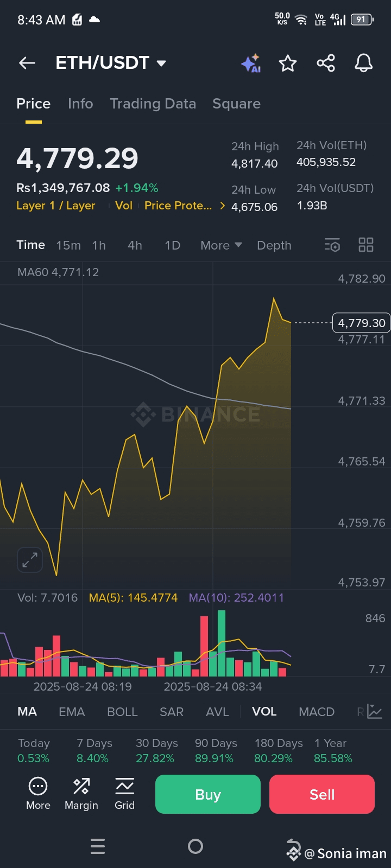Open price alerts bell icon

click(364, 63)
